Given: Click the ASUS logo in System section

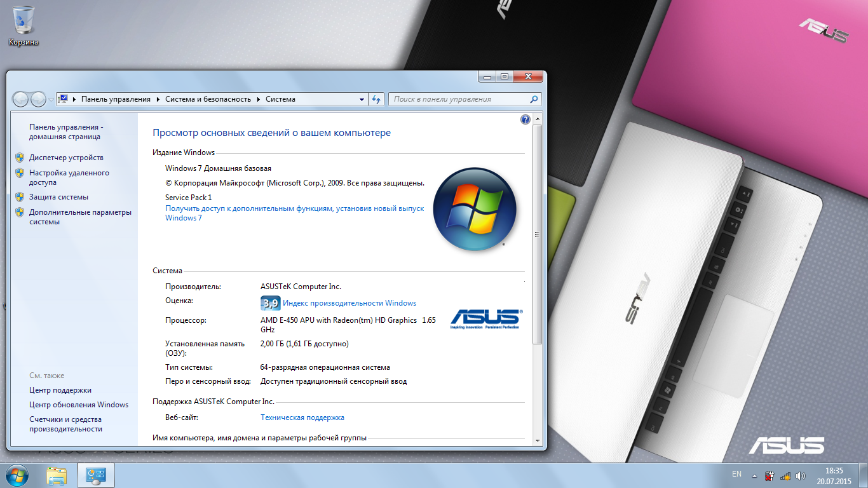Looking at the screenshot, I should 487,319.
